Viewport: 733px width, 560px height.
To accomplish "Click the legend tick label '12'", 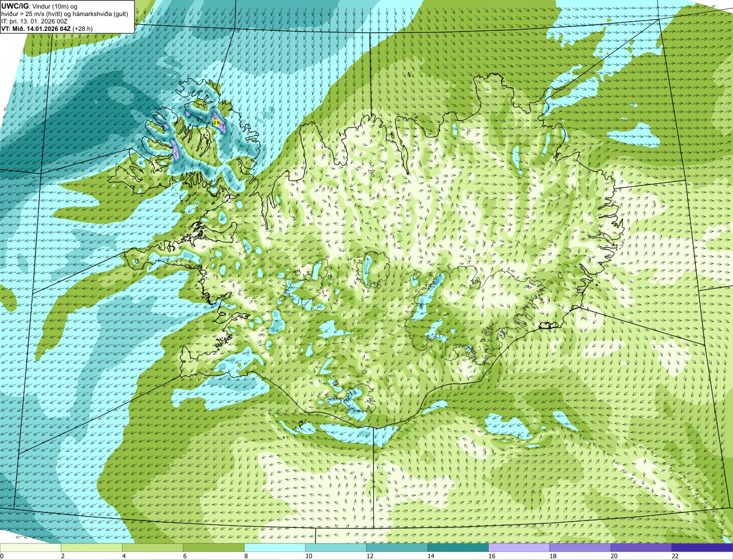I will pyautogui.click(x=369, y=556).
